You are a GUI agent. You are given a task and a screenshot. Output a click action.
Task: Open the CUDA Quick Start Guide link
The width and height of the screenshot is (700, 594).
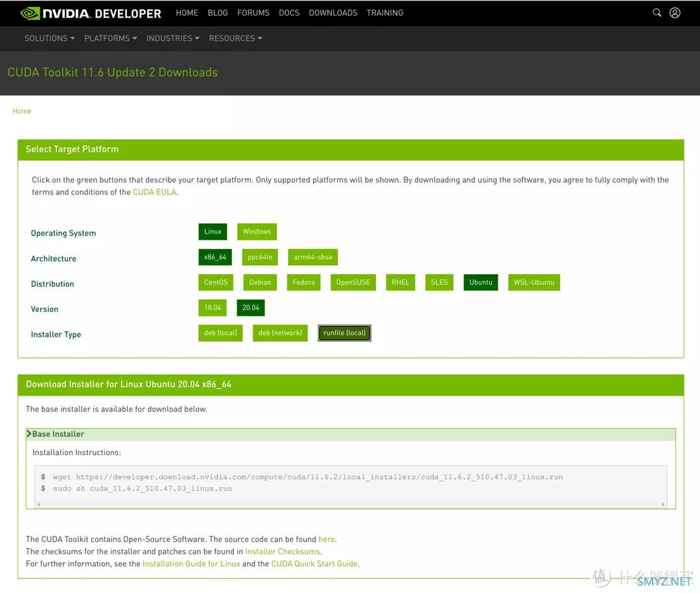coord(314,564)
